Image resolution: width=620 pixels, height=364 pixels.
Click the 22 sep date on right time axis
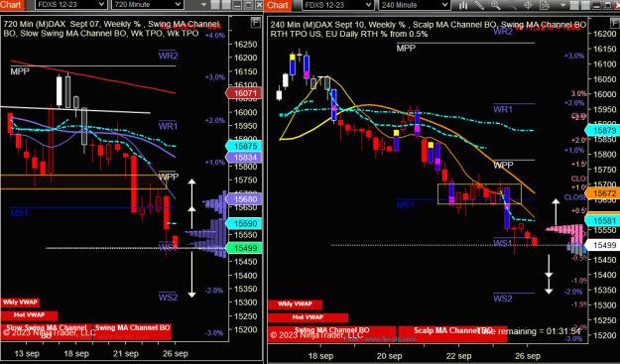(459, 356)
